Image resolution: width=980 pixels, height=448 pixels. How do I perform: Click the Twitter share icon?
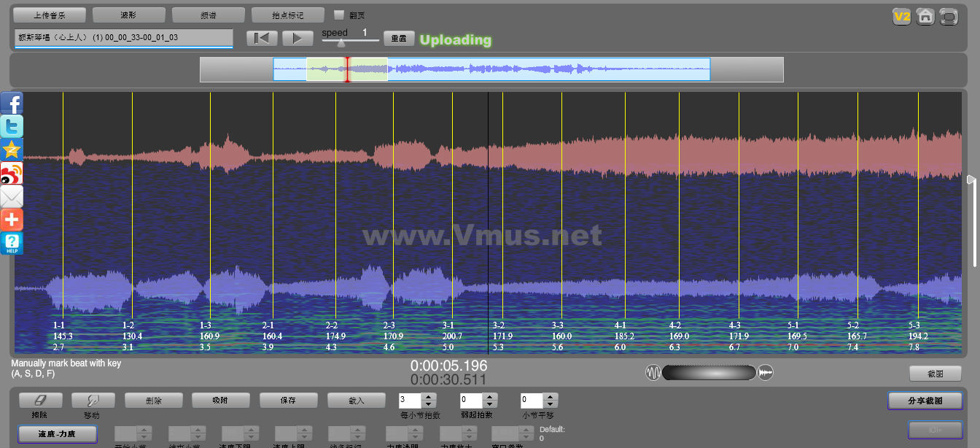pos(12,126)
